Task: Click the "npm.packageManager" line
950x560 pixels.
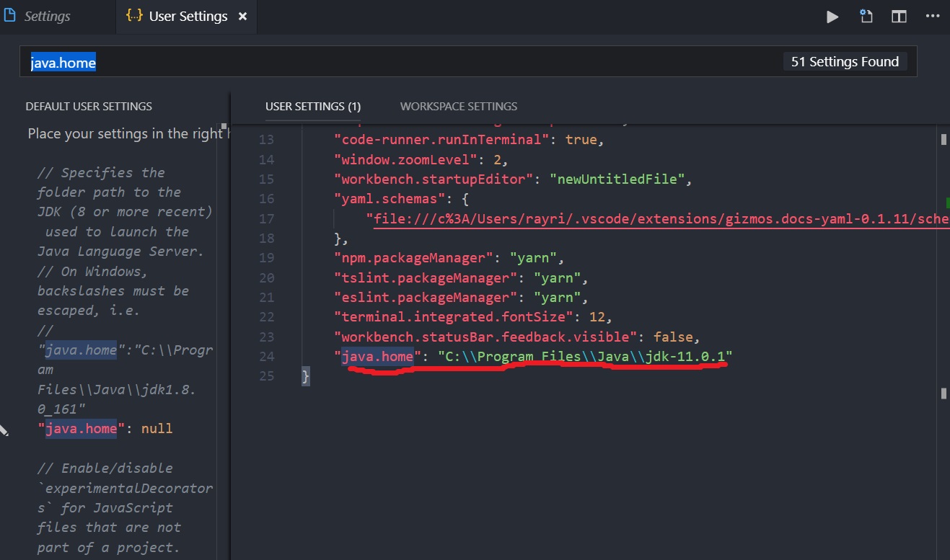Action: (448, 258)
